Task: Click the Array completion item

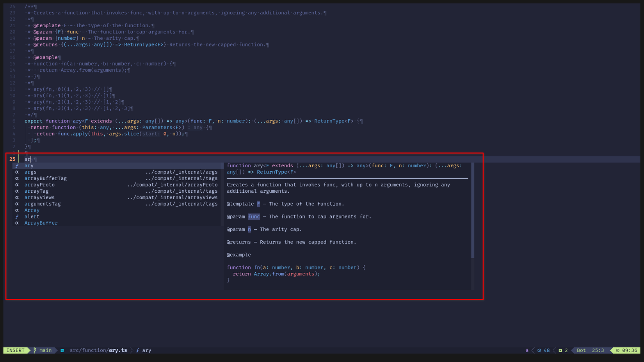Action: point(32,210)
